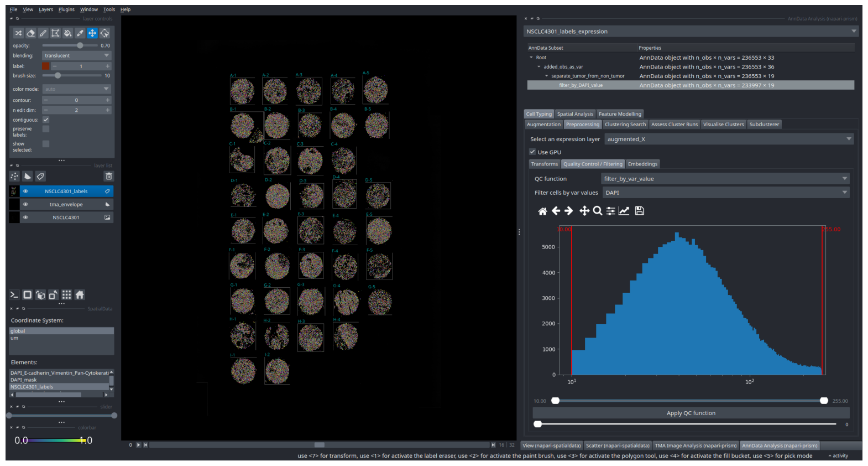Collapse the separate_tumor_from_non_tumor node
868x466 pixels.
point(547,76)
